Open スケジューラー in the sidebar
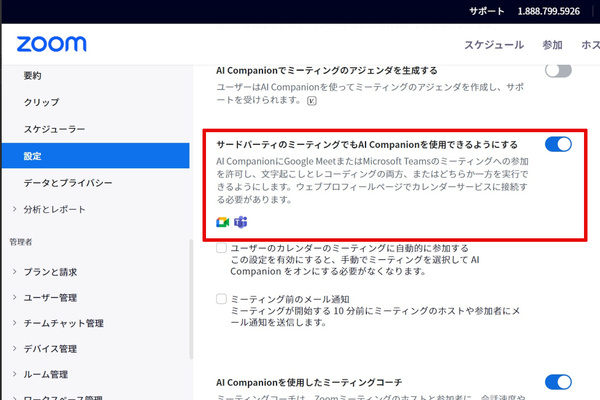 coord(54,129)
